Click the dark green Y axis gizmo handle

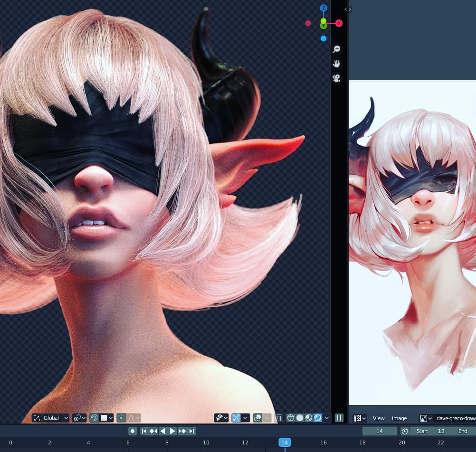[x=324, y=26]
